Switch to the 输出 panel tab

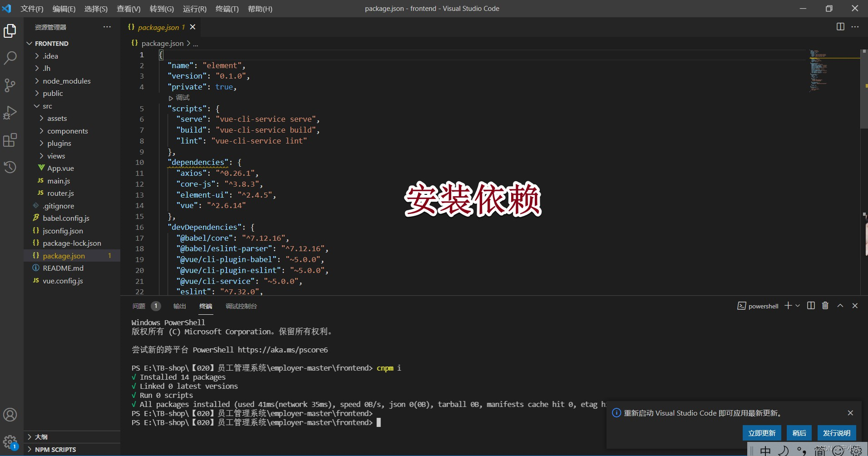coord(180,306)
